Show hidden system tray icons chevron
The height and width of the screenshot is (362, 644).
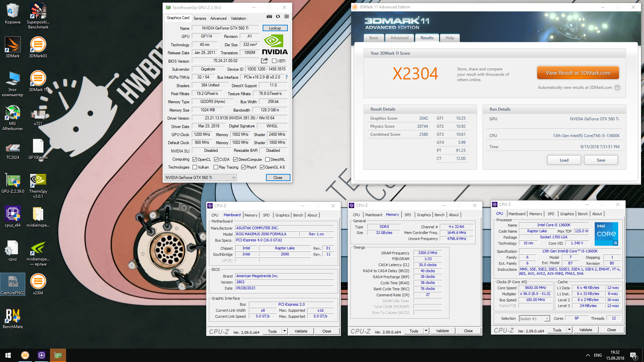[588, 355]
